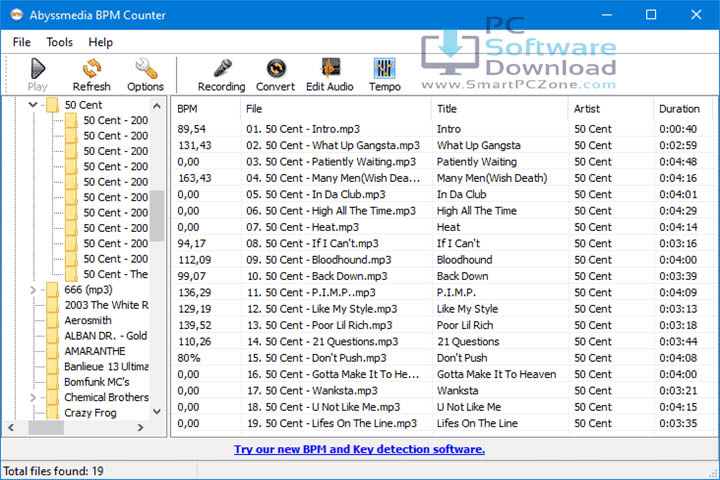The image size is (720, 480).
Task: Select file '11. 50 Cent - P.I.M.P..mp3'
Action: tap(311, 293)
